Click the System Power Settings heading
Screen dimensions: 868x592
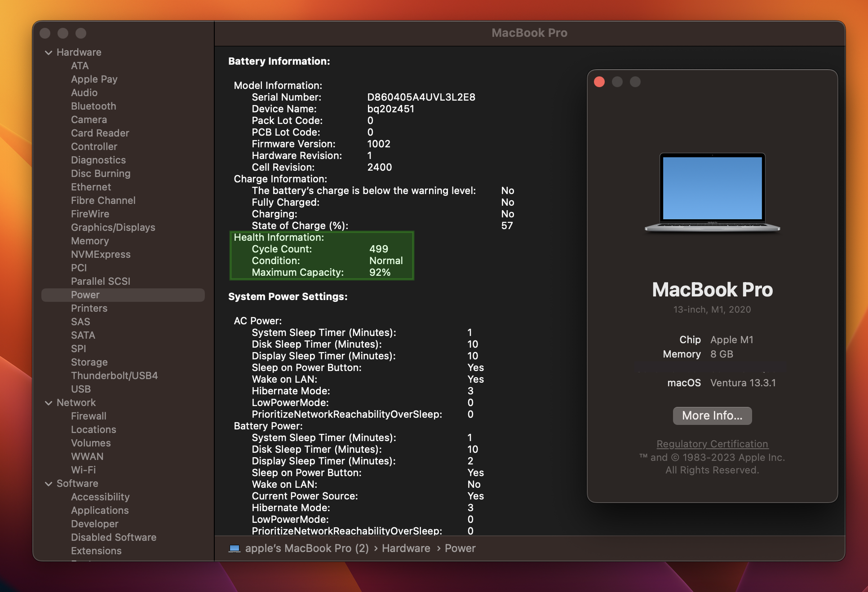tap(288, 296)
